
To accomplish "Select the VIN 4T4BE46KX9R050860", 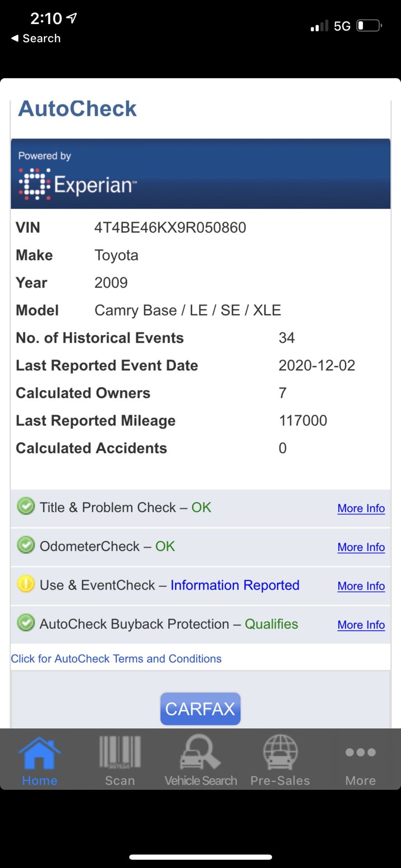I will 170,227.
